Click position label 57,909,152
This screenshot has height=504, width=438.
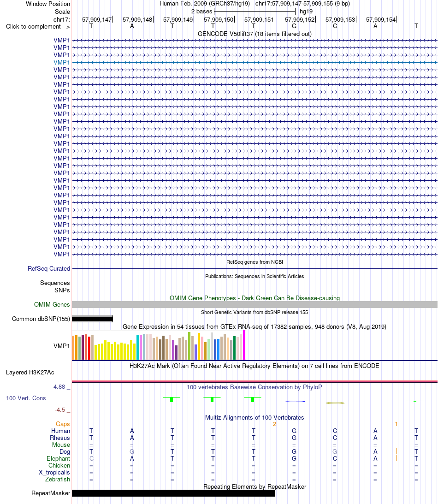pos(300,20)
